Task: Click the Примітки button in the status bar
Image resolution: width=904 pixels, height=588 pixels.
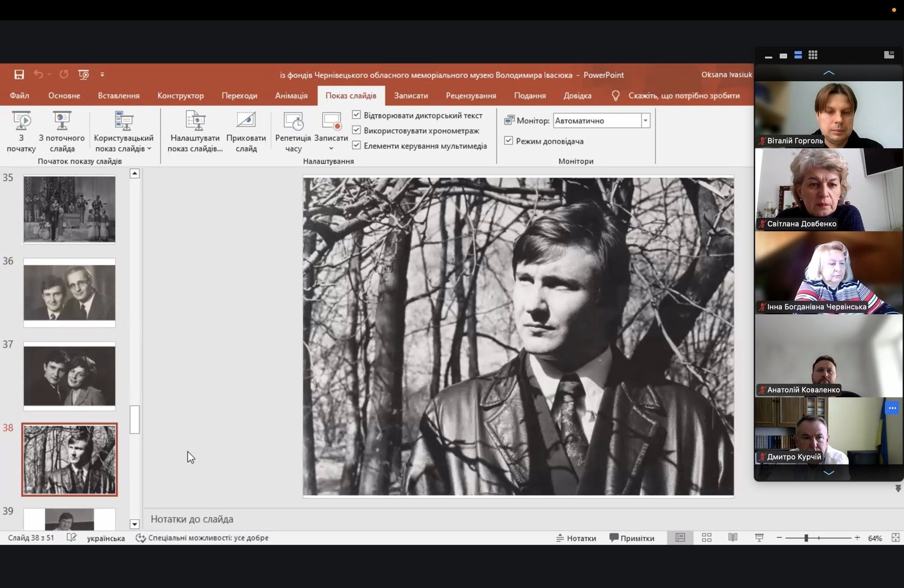Action: pos(632,538)
